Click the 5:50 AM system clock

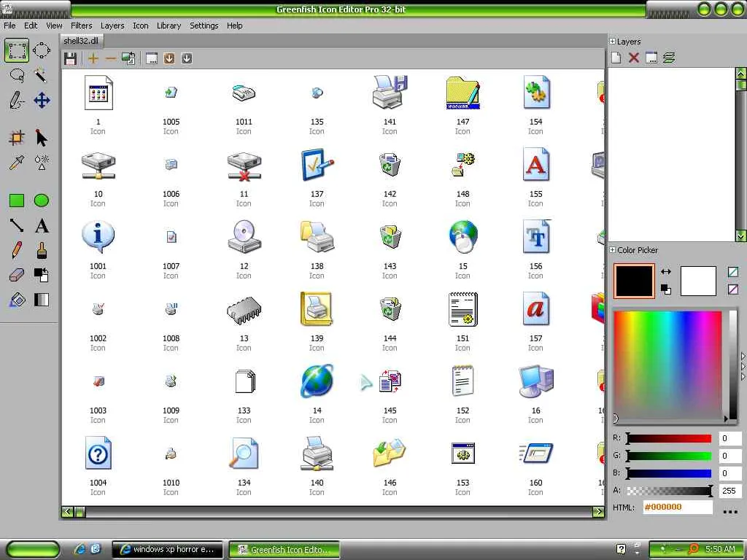coord(719,550)
